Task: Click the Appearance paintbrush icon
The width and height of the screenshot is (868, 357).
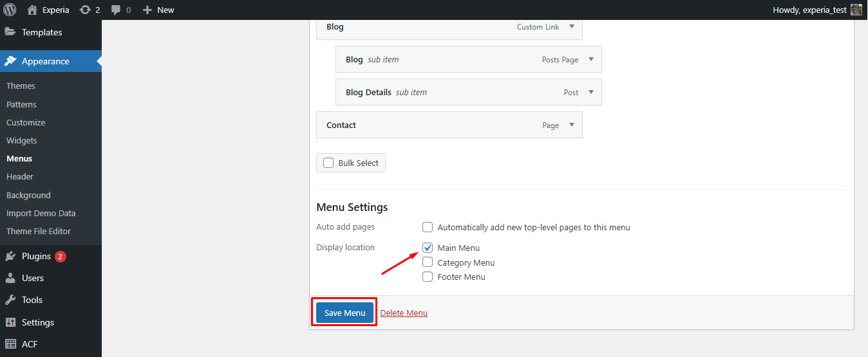Action: (x=10, y=61)
